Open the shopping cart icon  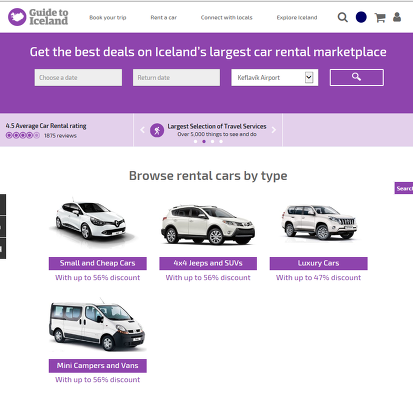[380, 17]
